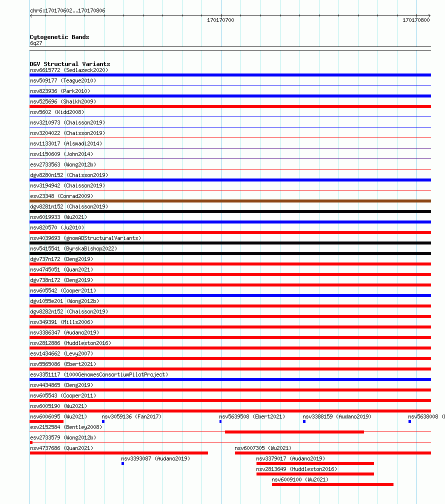The image size is (445, 504).
Task: Open the esv3351117 (1000GenomesConsortiumPilotProject) label
Action: [x=99, y=375]
